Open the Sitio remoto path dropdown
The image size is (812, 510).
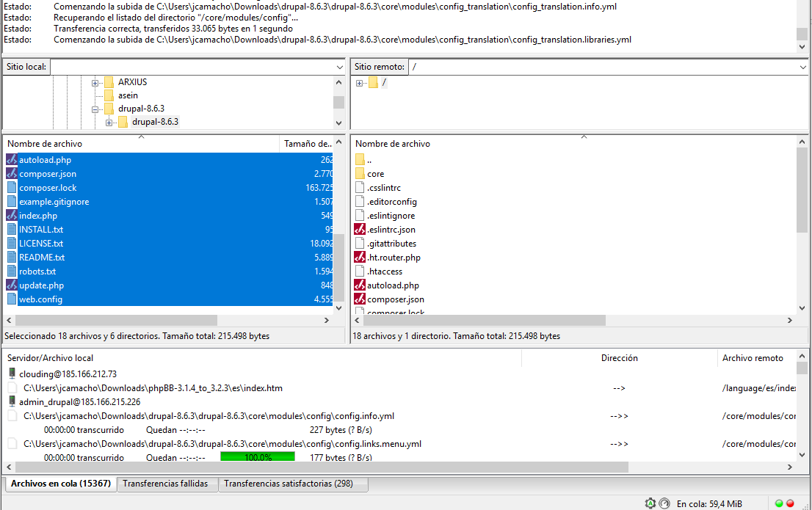(x=802, y=67)
